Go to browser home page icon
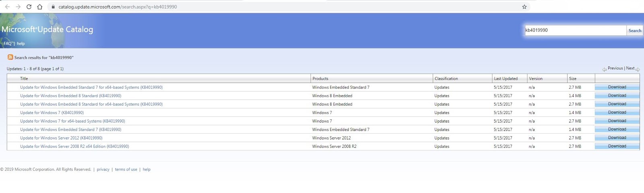 (x=39, y=7)
